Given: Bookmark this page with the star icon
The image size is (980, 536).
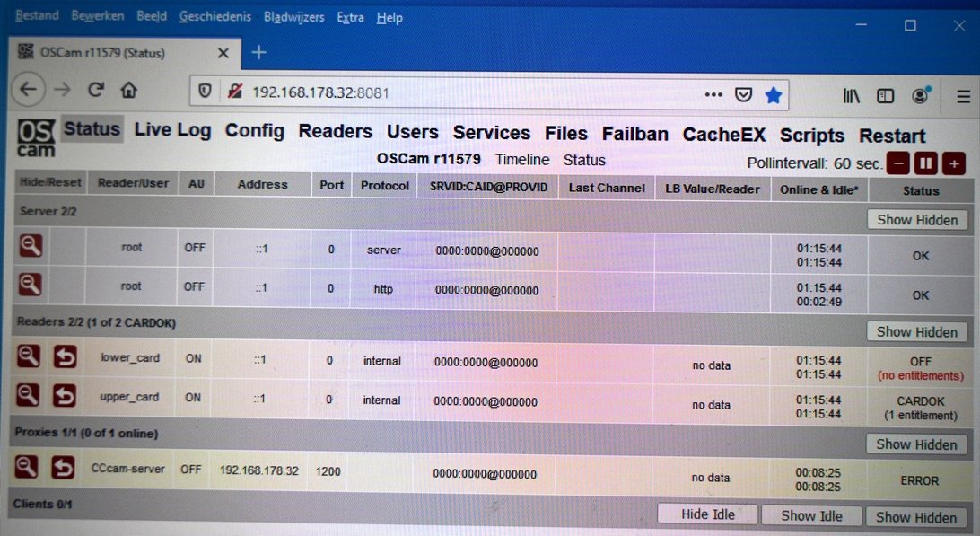Looking at the screenshot, I should pos(773,95).
